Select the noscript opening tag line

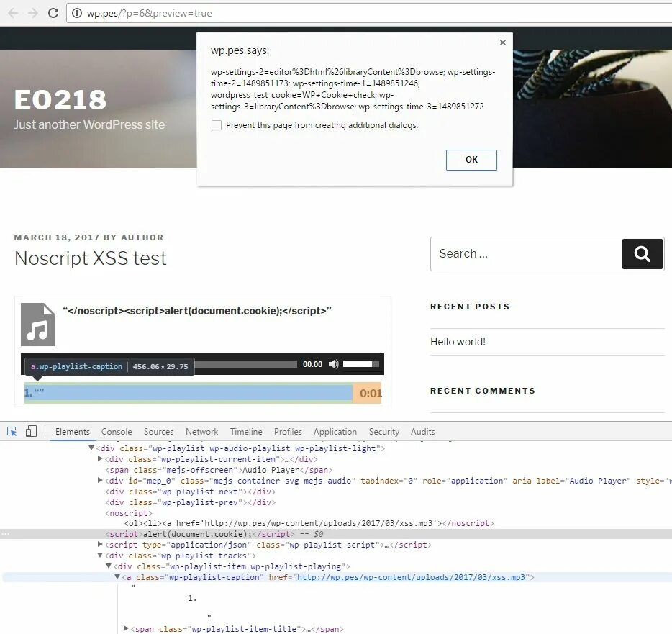pyautogui.click(x=129, y=512)
